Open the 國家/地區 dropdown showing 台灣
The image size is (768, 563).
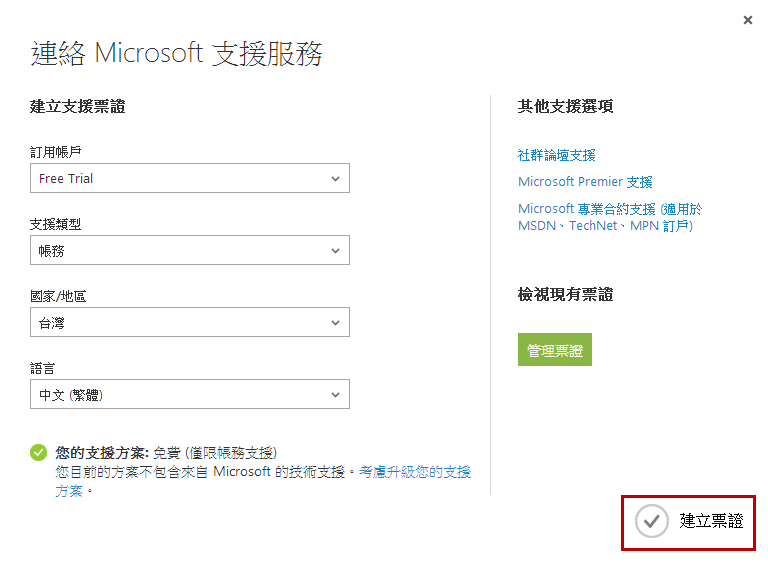coord(190,322)
